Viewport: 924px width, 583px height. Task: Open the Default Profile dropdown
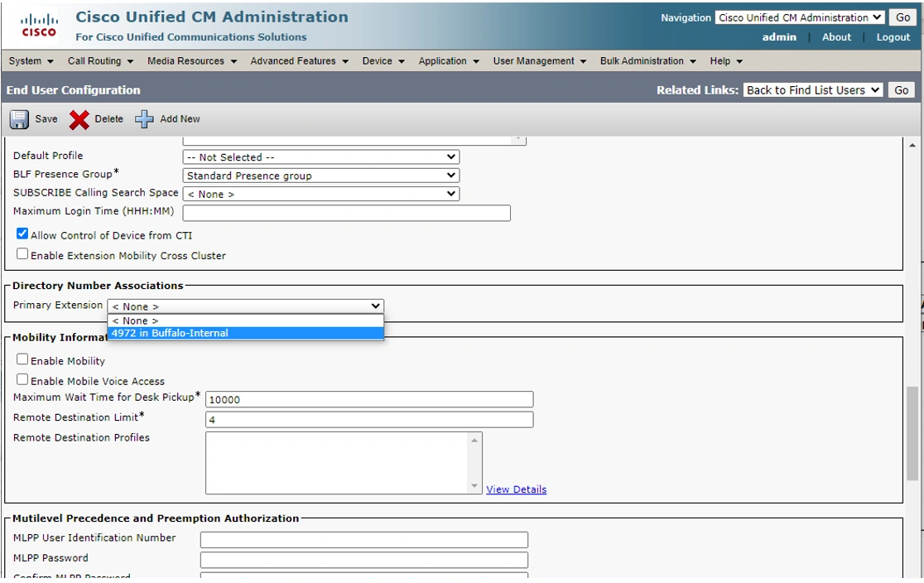[x=321, y=157]
